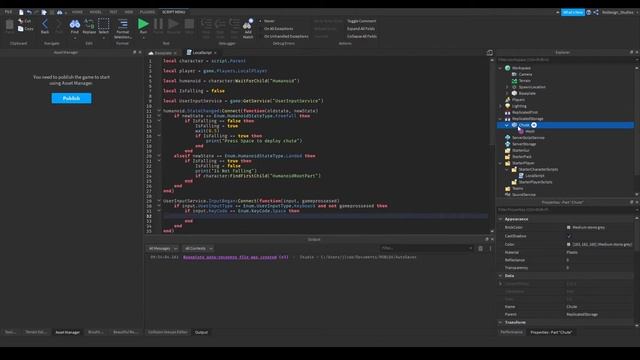Click the BrickColor color swatch
The width and height of the screenshot is (640, 360).
tap(569, 227)
